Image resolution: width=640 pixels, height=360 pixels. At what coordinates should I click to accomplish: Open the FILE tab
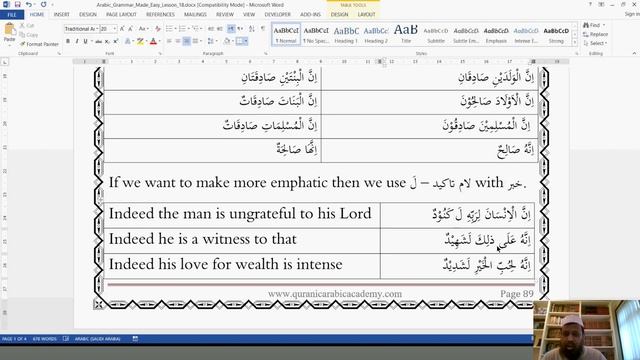coord(12,15)
